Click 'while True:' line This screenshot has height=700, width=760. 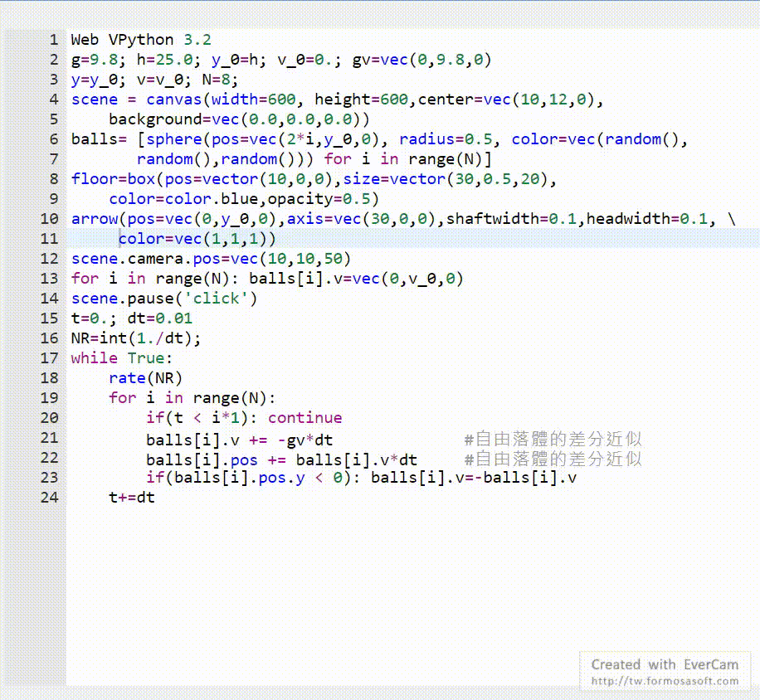click(x=122, y=358)
